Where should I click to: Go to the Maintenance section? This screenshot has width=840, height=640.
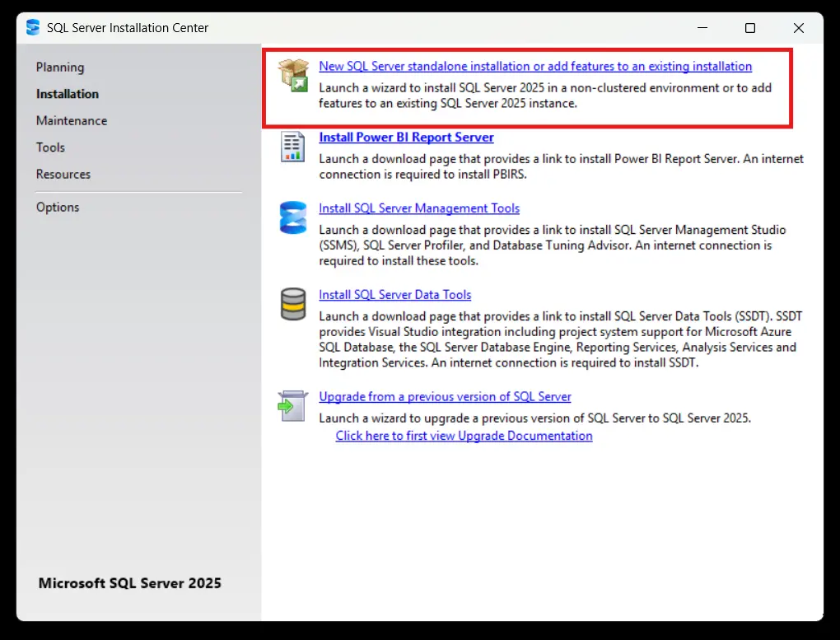pyautogui.click(x=72, y=121)
